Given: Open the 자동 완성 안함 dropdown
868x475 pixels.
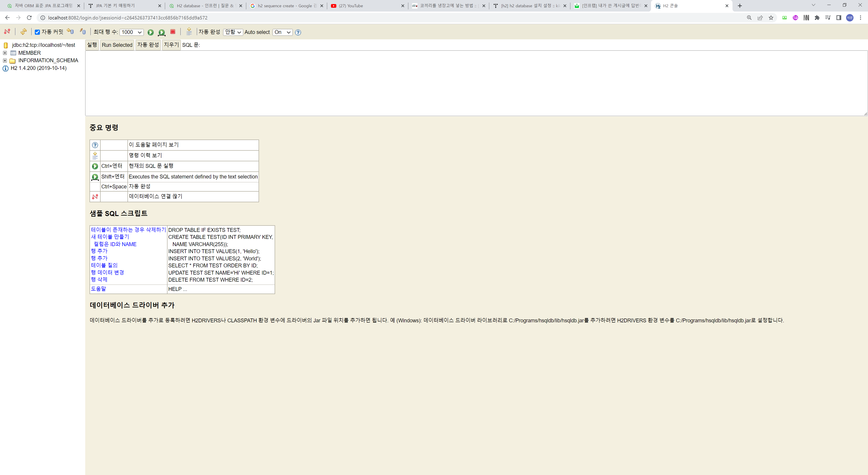Looking at the screenshot, I should pos(233,32).
